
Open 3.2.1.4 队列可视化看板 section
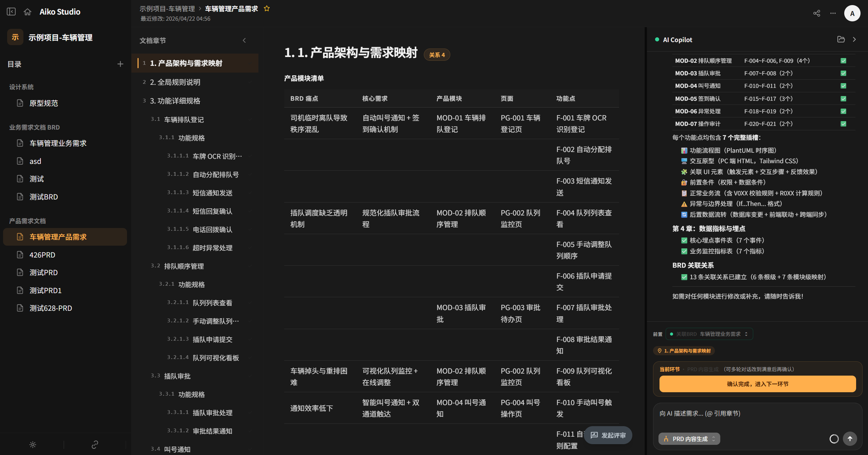195,358
